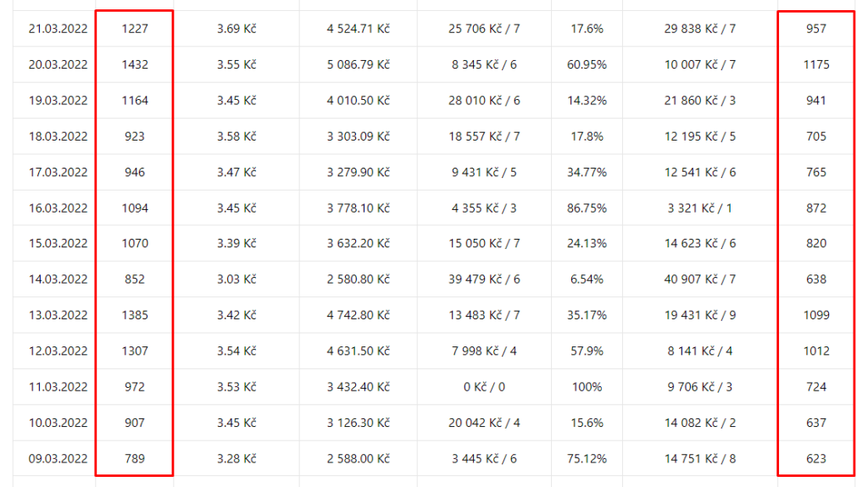Click the cell 29 838 Kč / 7
Screen dimensions: 868x487
click(x=699, y=29)
